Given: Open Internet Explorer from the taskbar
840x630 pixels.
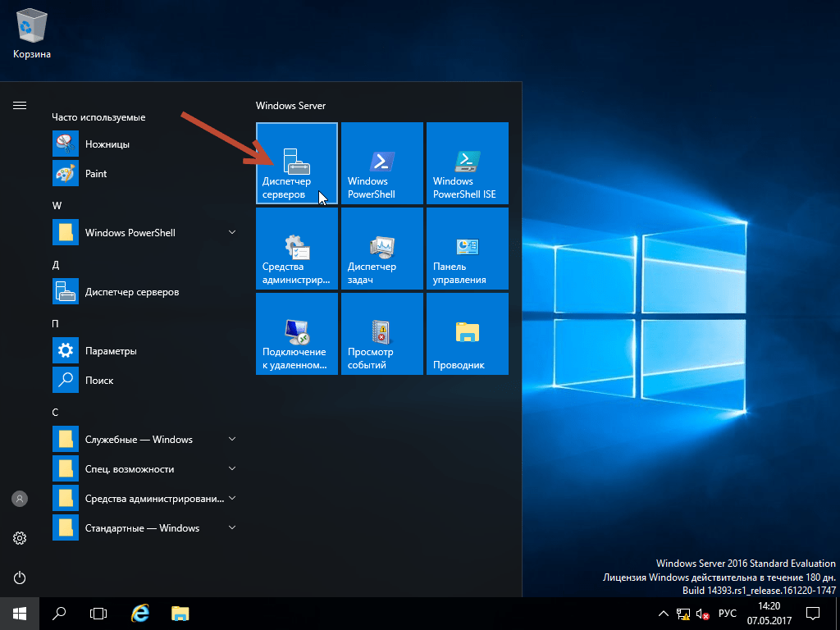Looking at the screenshot, I should click(140, 613).
